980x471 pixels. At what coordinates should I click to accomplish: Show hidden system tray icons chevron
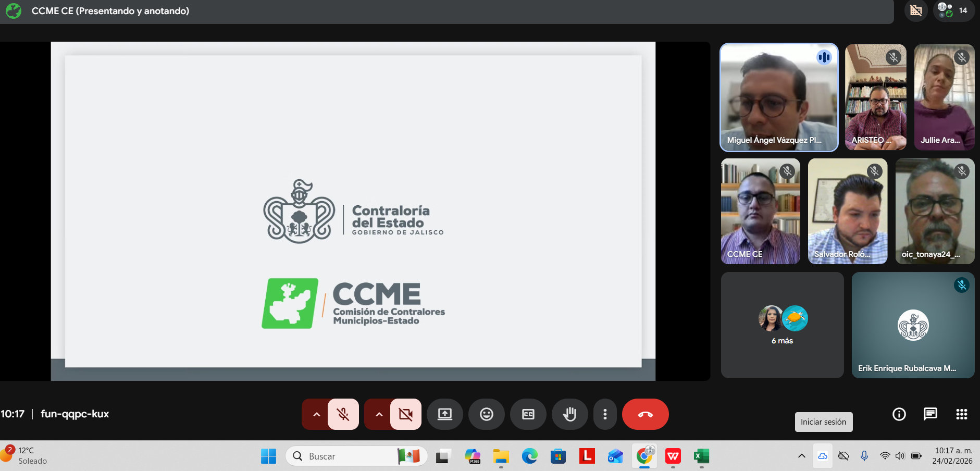[802, 456]
